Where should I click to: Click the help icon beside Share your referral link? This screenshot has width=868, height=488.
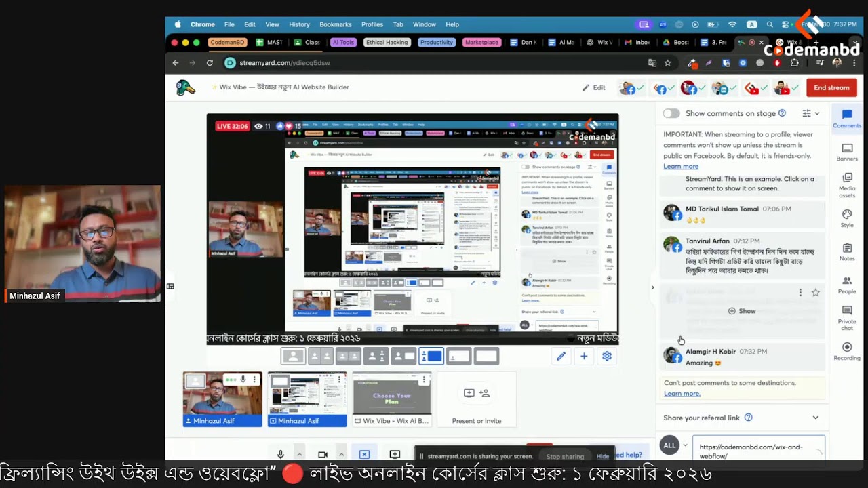pos(749,418)
